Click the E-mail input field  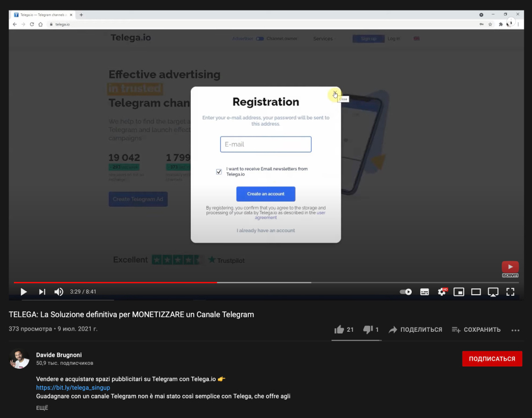pyautogui.click(x=265, y=144)
